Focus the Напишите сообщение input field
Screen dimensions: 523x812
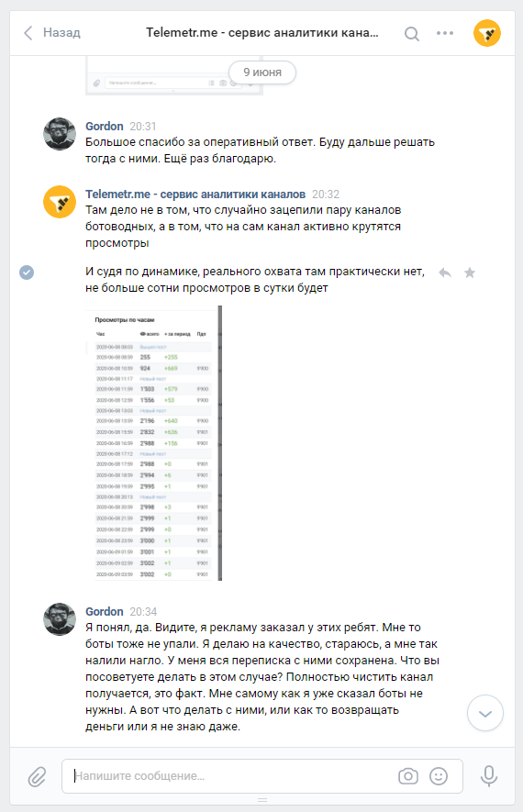[x=233, y=775]
